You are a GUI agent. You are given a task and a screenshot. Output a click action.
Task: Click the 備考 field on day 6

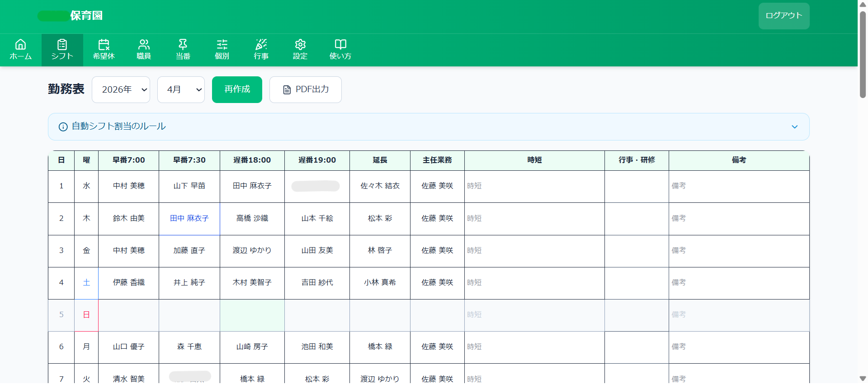(x=739, y=347)
